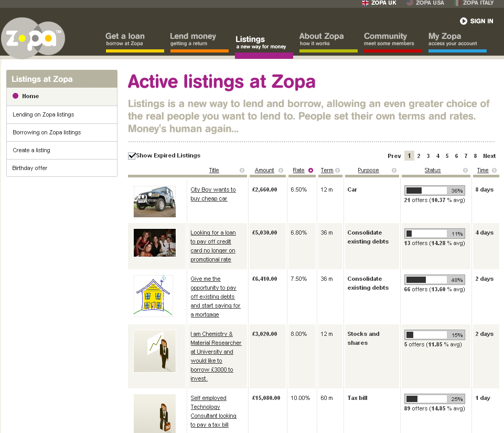
Task: Click the businessman with chart thumbnail
Action: (155, 351)
